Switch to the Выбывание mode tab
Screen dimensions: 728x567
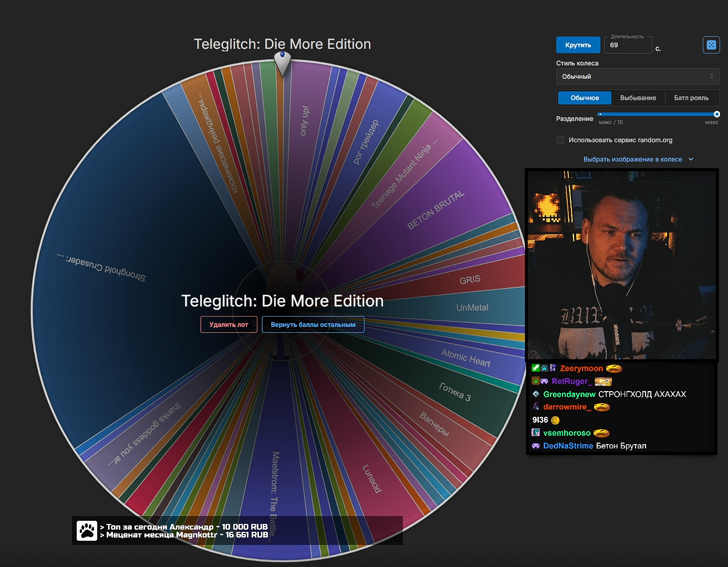638,98
